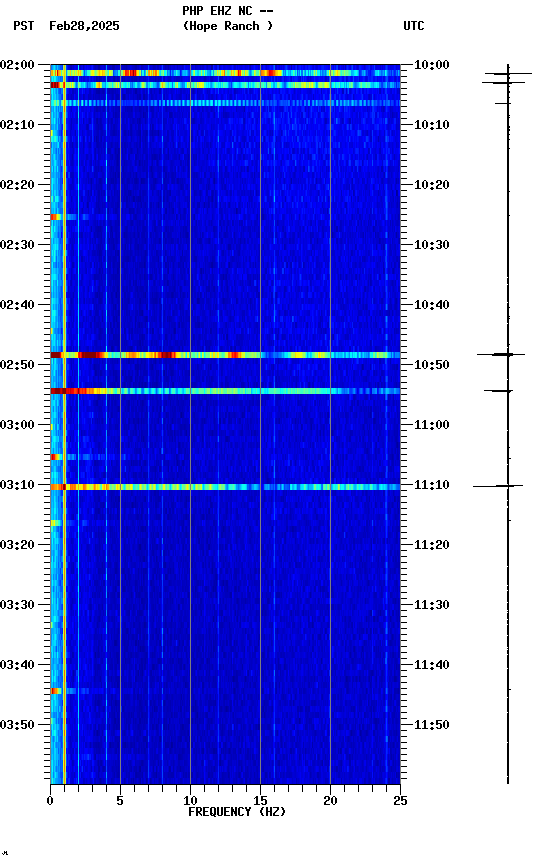
Task: Click the low-frequency burst near 02:25
Action: (56, 217)
